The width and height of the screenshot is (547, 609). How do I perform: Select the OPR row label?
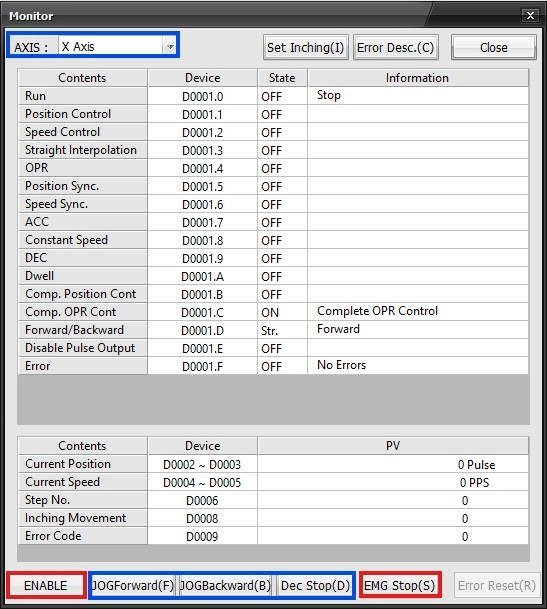tap(82, 168)
